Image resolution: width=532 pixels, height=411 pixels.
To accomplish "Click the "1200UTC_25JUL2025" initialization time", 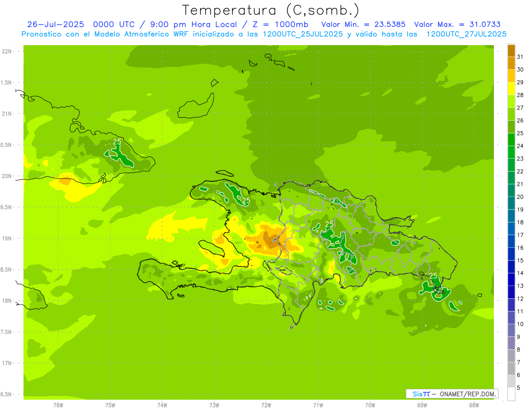I will coord(303,34).
